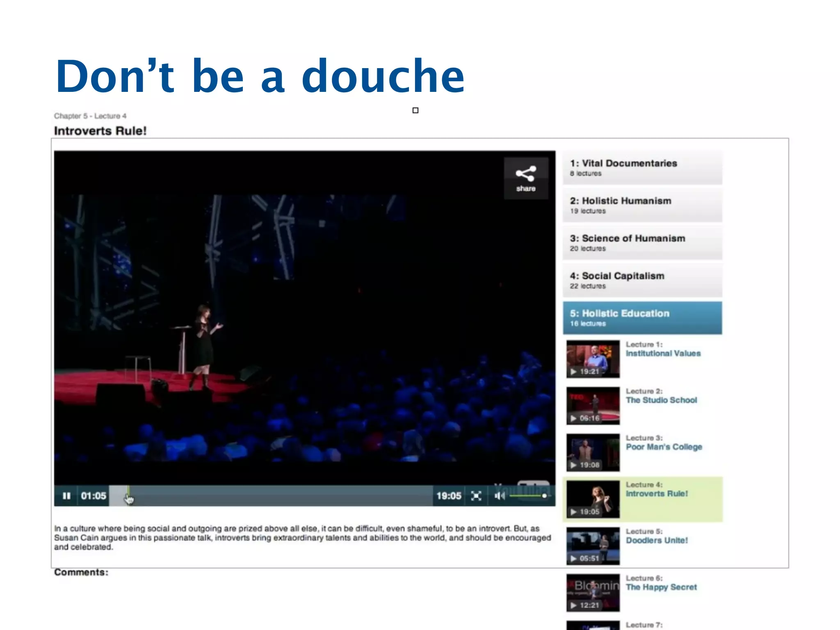Expand chapter 1: Vital Documentaries
Screen dimensions: 840x630
642,167
